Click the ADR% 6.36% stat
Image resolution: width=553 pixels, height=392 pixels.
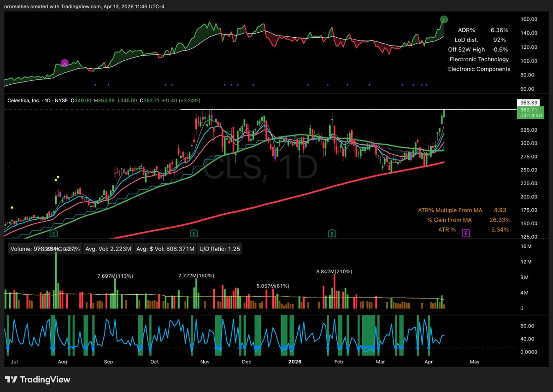(483, 30)
